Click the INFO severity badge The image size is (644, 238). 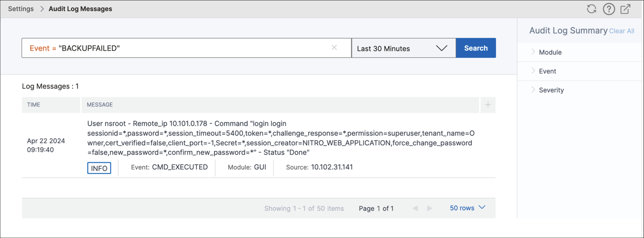click(99, 168)
